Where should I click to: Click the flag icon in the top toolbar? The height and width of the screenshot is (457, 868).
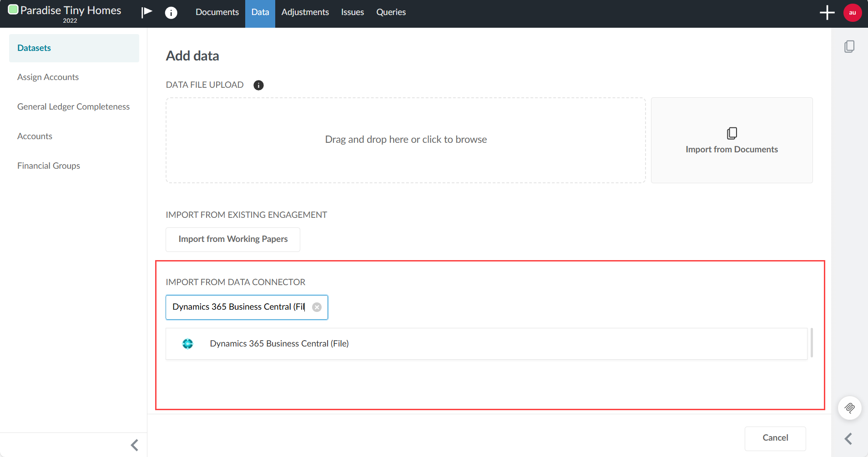(146, 12)
